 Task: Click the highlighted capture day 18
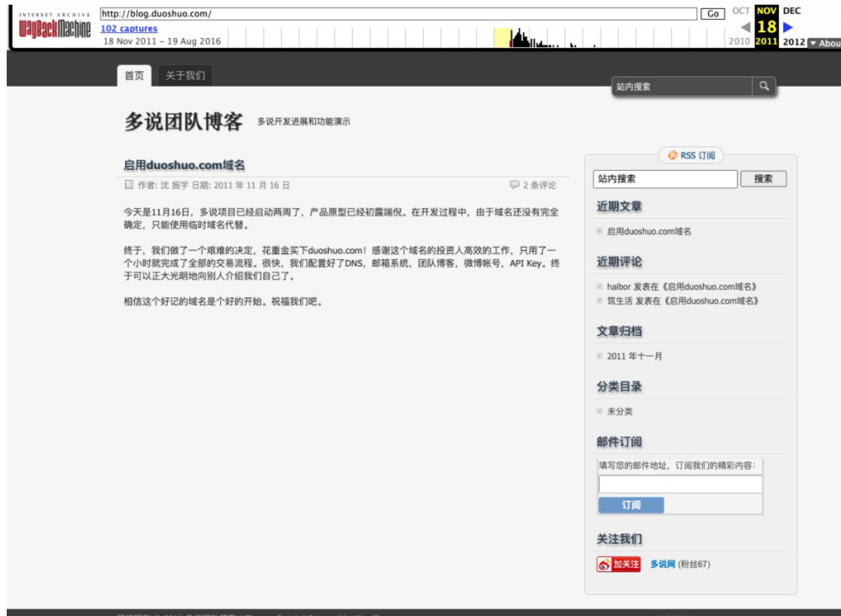pos(767,27)
